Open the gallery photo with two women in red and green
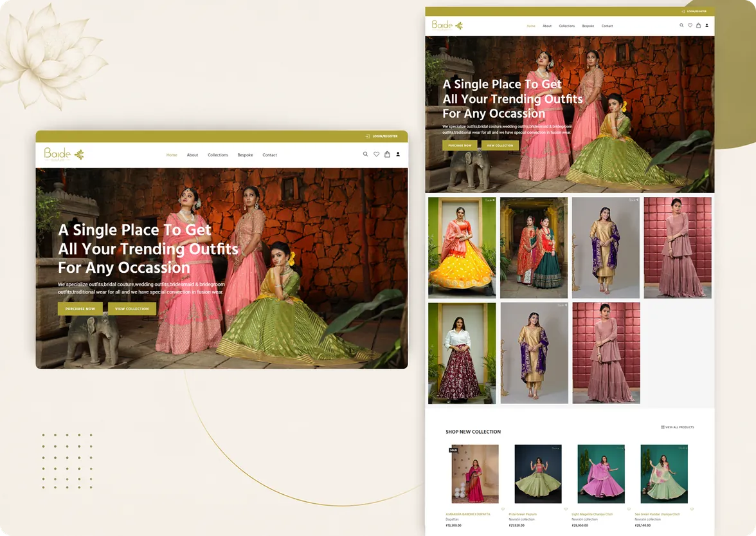756x536 pixels. [x=534, y=247]
